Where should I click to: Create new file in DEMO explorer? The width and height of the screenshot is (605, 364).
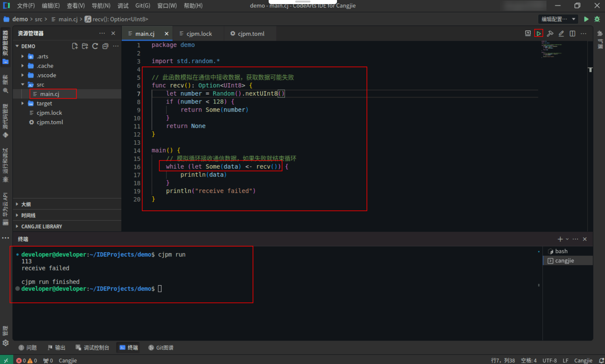click(75, 46)
